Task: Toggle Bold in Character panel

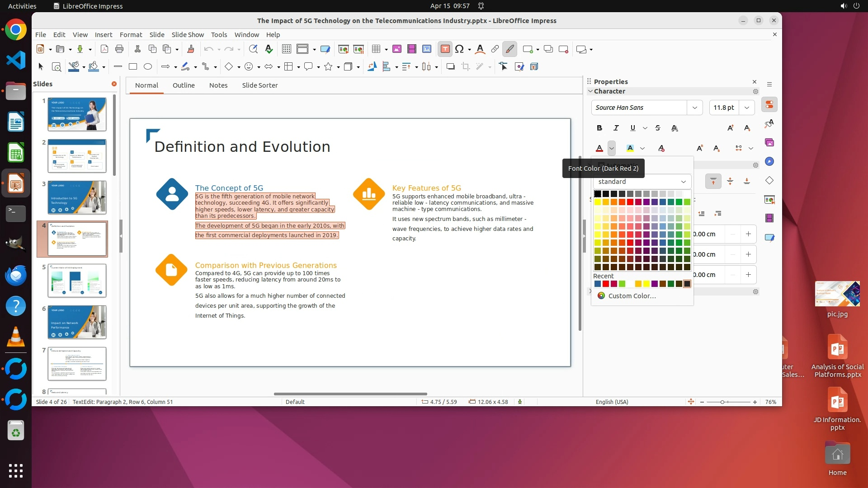Action: point(599,128)
